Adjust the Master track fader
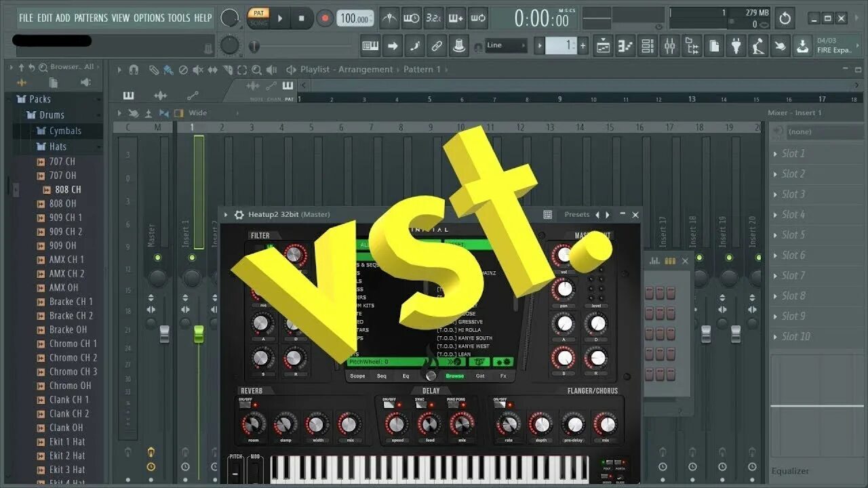 164,333
